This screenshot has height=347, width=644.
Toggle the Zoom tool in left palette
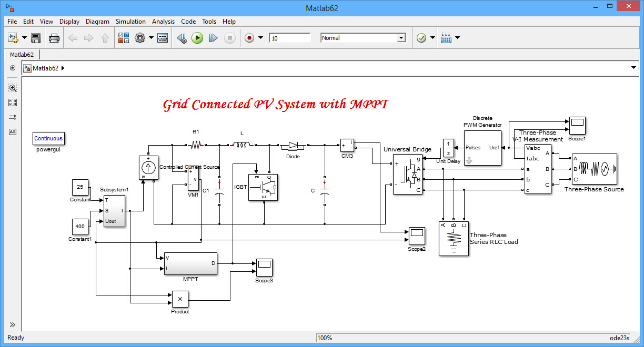13,88
